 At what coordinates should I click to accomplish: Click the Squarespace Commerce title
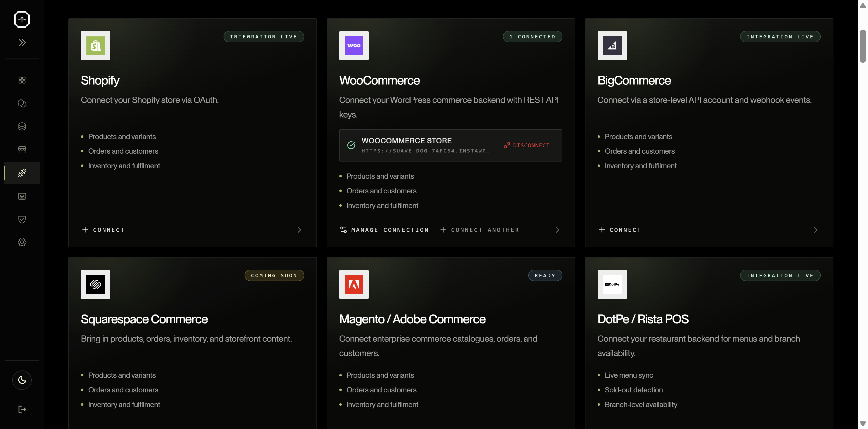pyautogui.click(x=144, y=319)
